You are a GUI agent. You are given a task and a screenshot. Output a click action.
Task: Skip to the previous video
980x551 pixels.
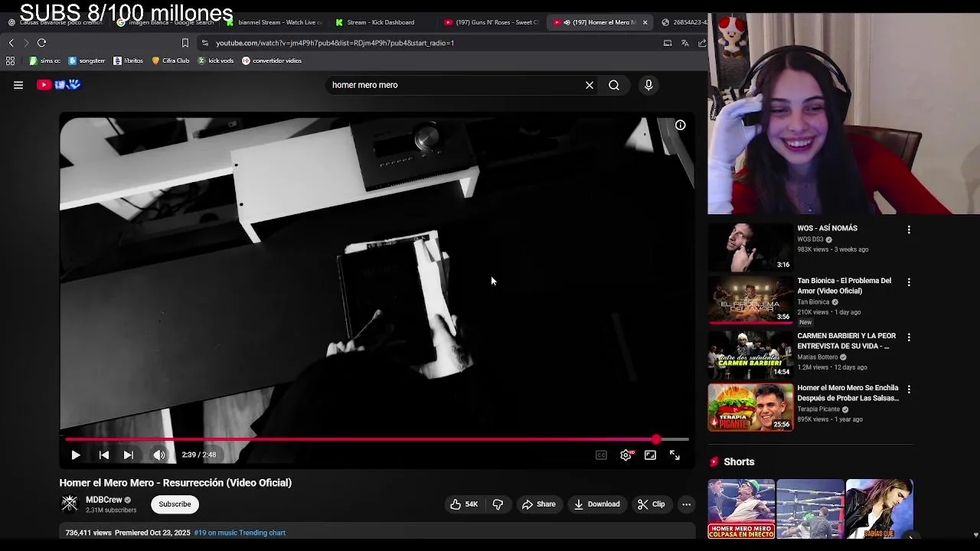pos(104,455)
